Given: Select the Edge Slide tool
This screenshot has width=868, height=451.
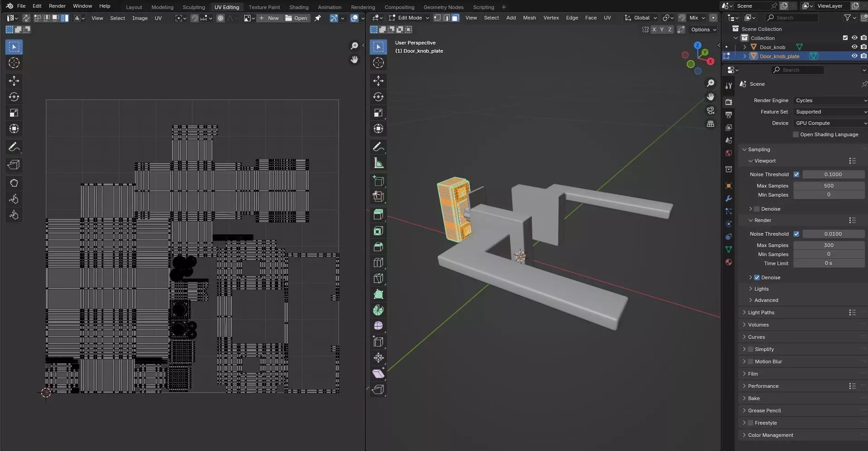Looking at the screenshot, I should (378, 342).
